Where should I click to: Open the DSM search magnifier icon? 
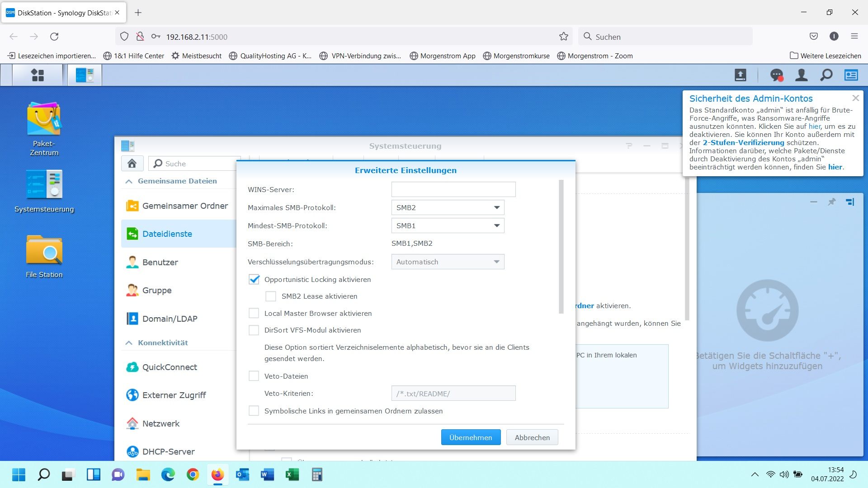pos(826,75)
